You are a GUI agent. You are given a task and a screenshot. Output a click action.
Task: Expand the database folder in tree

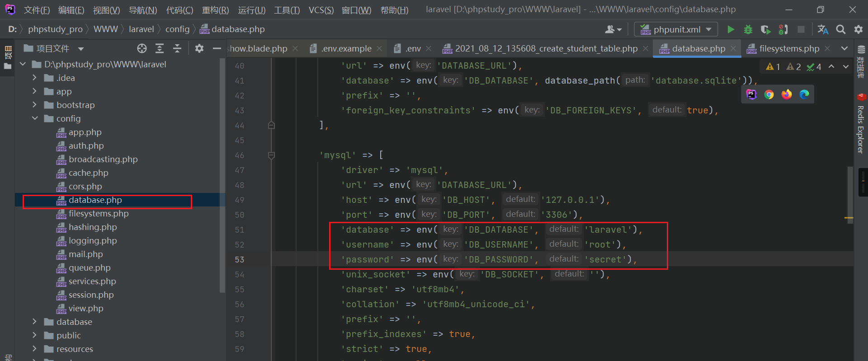[x=35, y=322]
